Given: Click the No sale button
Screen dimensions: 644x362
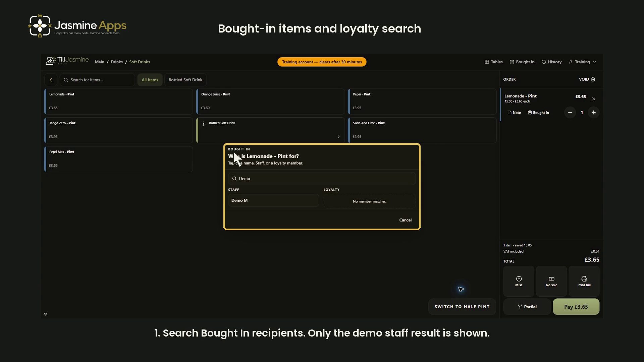Looking at the screenshot, I should 551,281.
